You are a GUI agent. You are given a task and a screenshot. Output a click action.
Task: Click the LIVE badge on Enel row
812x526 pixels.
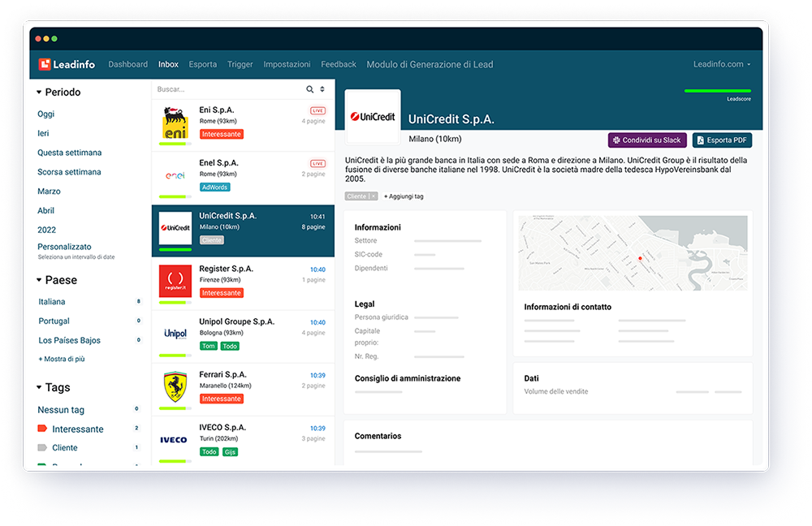317,164
